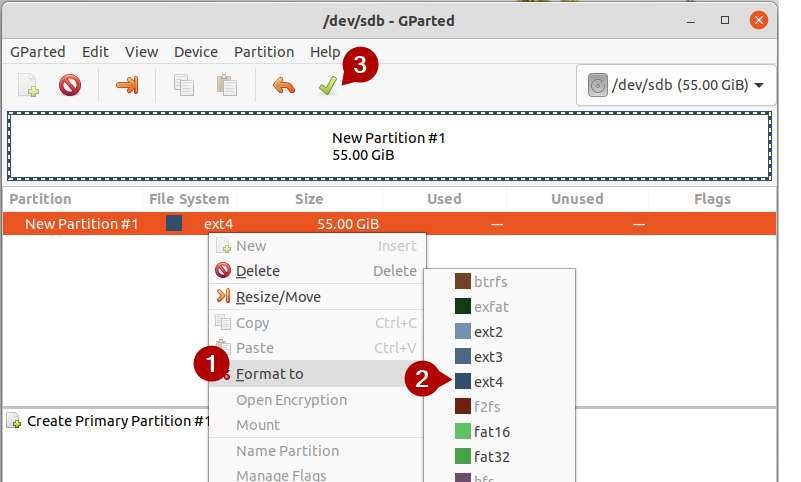Open the Edit menu
Viewport: 801px width, 482px height.
click(95, 52)
